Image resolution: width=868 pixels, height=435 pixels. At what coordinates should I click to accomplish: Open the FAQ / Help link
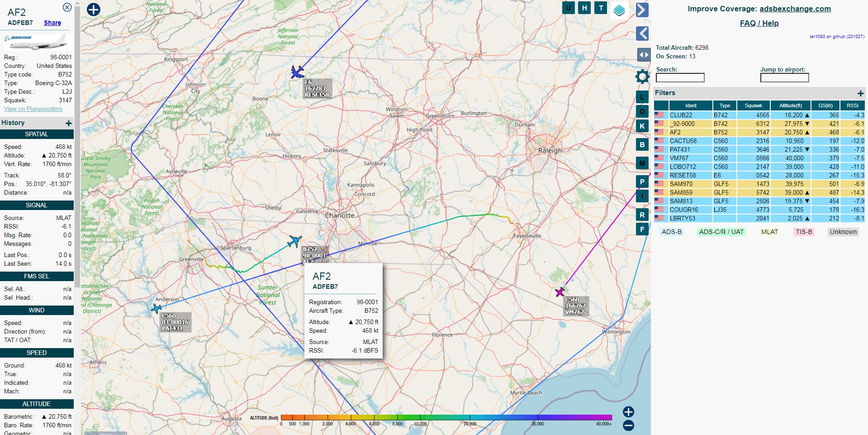(759, 23)
